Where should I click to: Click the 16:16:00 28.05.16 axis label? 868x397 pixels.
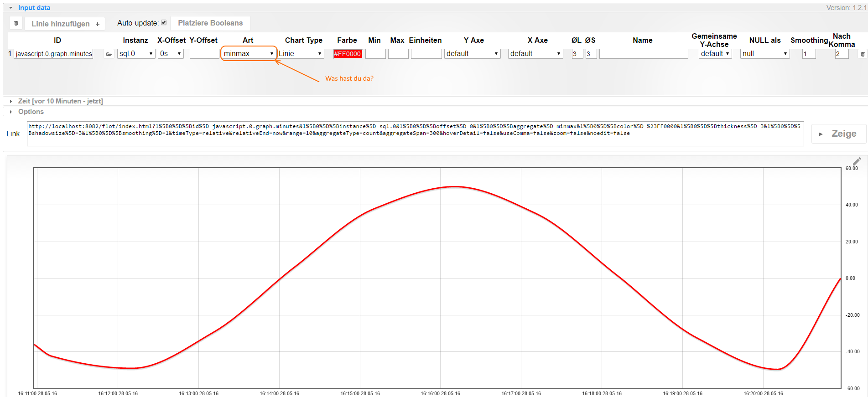441,393
